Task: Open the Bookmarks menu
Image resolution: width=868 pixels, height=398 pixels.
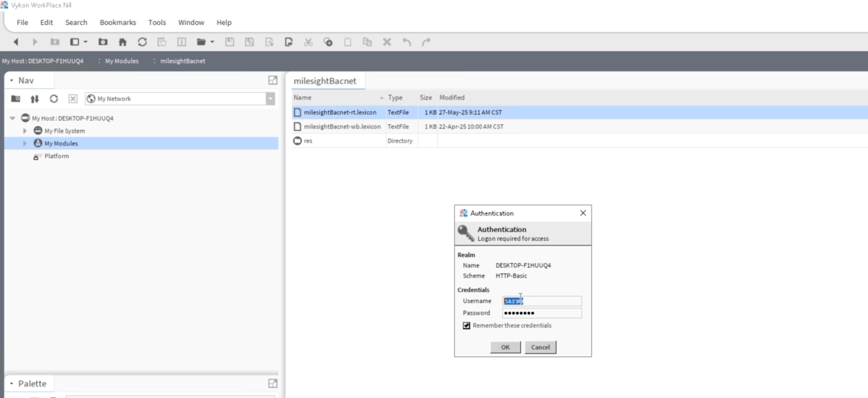Action: coord(118,23)
